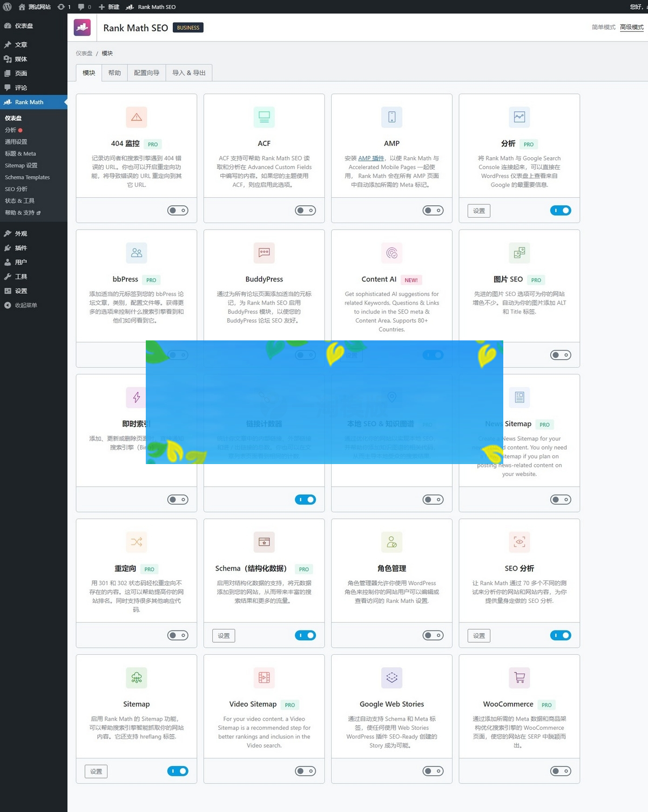648x812 pixels.
Task: Switch to the 帮助 tab
Action: [x=114, y=73]
